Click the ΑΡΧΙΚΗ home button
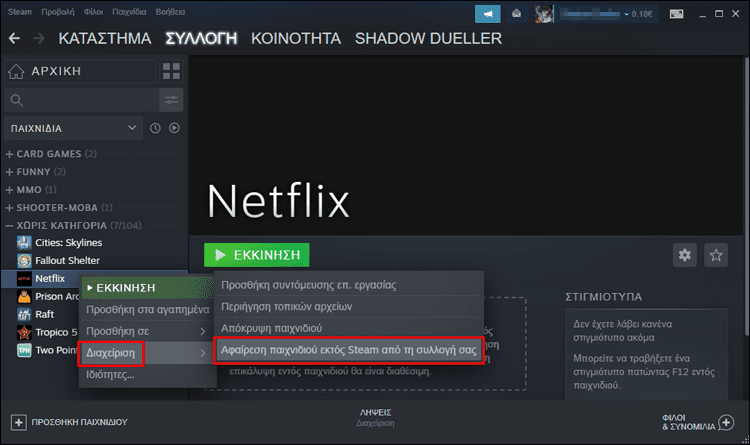The width and height of the screenshot is (750, 445). pyautogui.click(x=80, y=71)
